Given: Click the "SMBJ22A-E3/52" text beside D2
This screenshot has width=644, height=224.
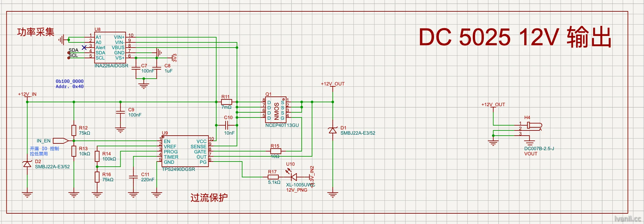Looking at the screenshot, I should 52,167.
